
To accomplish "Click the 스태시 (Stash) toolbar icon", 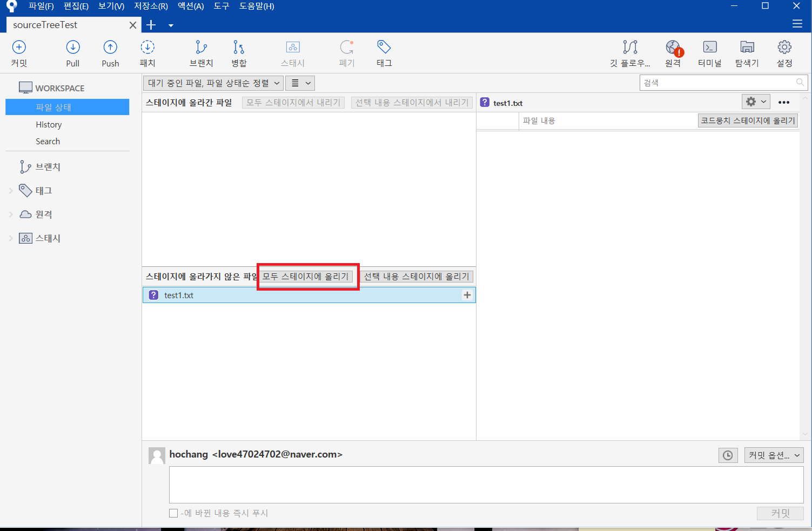I will point(293,48).
